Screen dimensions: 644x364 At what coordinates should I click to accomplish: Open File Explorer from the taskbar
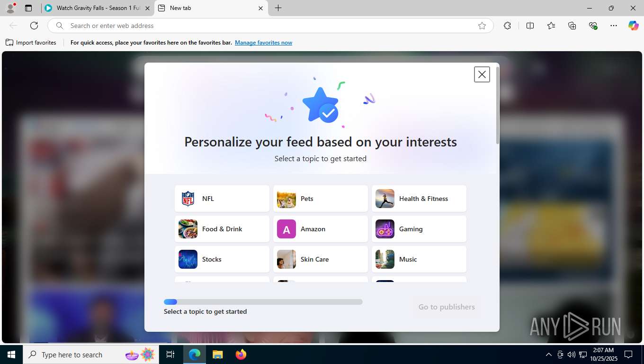217,355
